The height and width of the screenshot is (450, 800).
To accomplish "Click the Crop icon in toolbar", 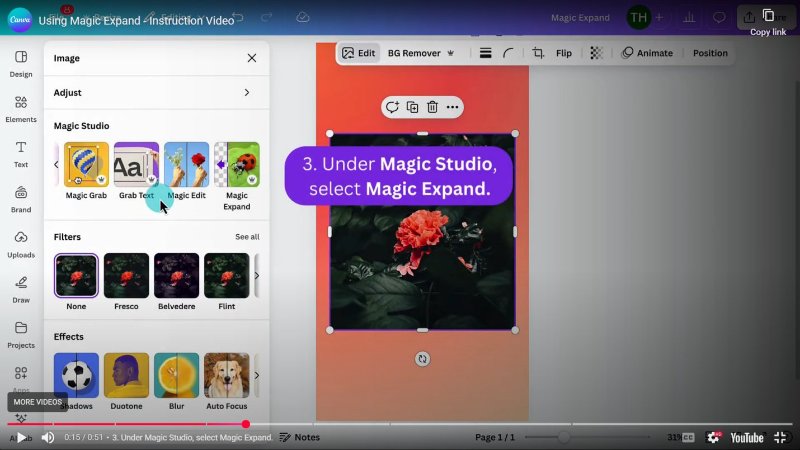I will click(538, 53).
